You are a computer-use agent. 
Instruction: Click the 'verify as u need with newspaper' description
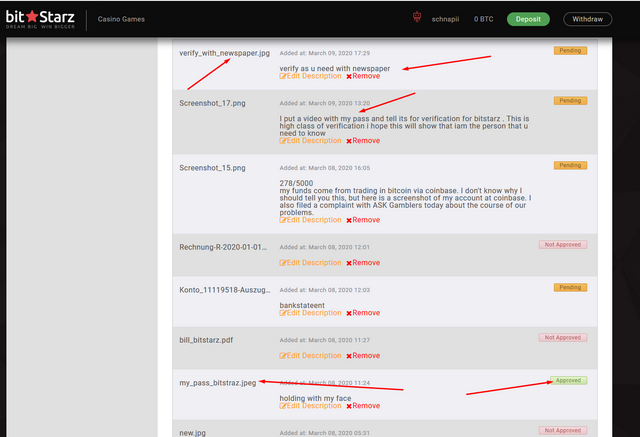tap(335, 69)
